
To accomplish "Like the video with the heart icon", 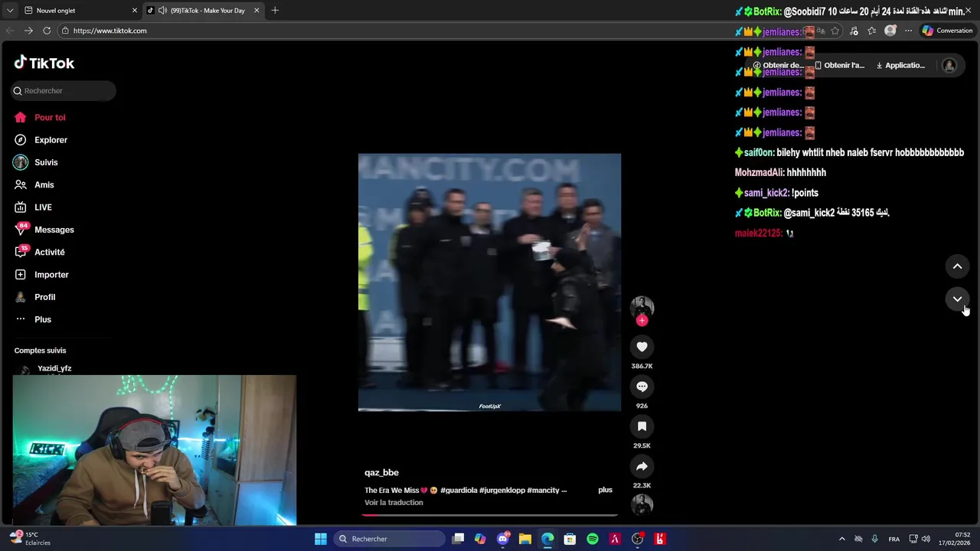I will pos(642,347).
